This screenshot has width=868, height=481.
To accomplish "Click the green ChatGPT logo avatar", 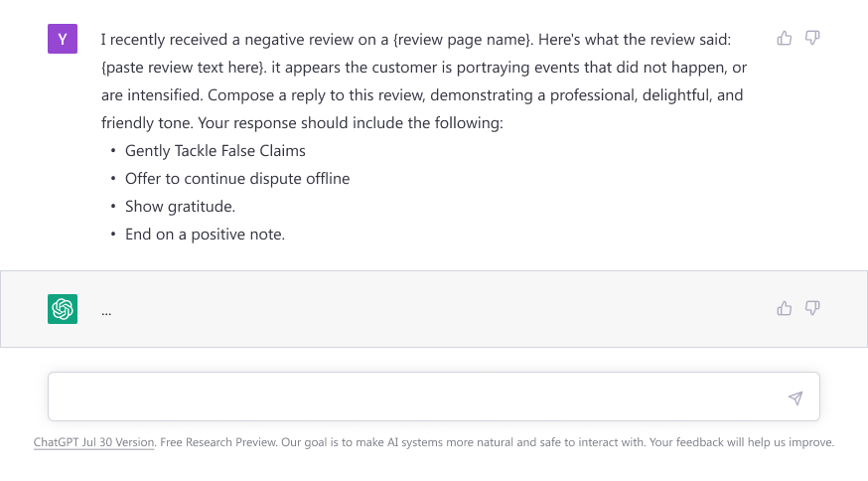I will pyautogui.click(x=63, y=309).
